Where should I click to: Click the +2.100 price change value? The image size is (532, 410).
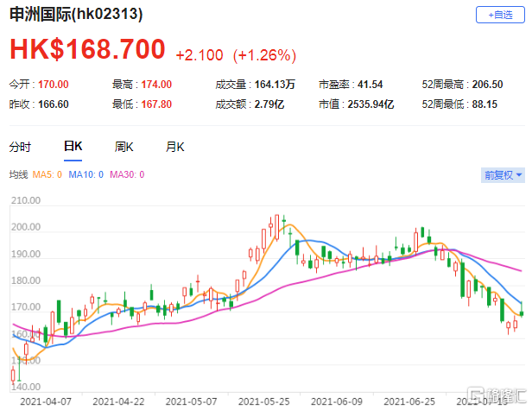click(199, 55)
